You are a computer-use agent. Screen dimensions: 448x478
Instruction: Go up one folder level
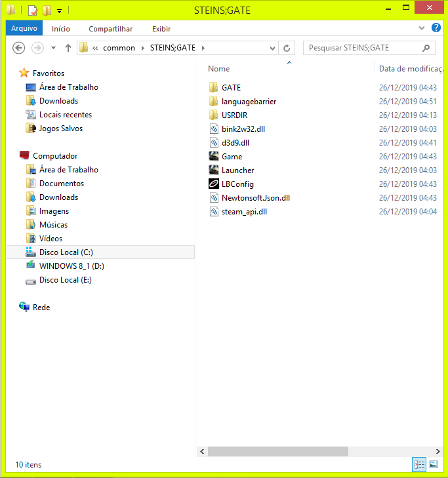tap(68, 48)
